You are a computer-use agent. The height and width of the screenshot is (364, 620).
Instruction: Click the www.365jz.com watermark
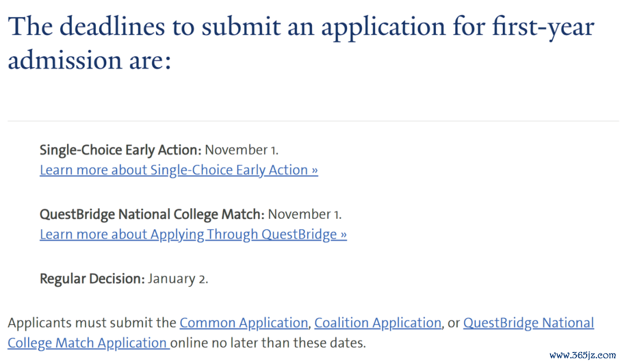[x=583, y=355]
